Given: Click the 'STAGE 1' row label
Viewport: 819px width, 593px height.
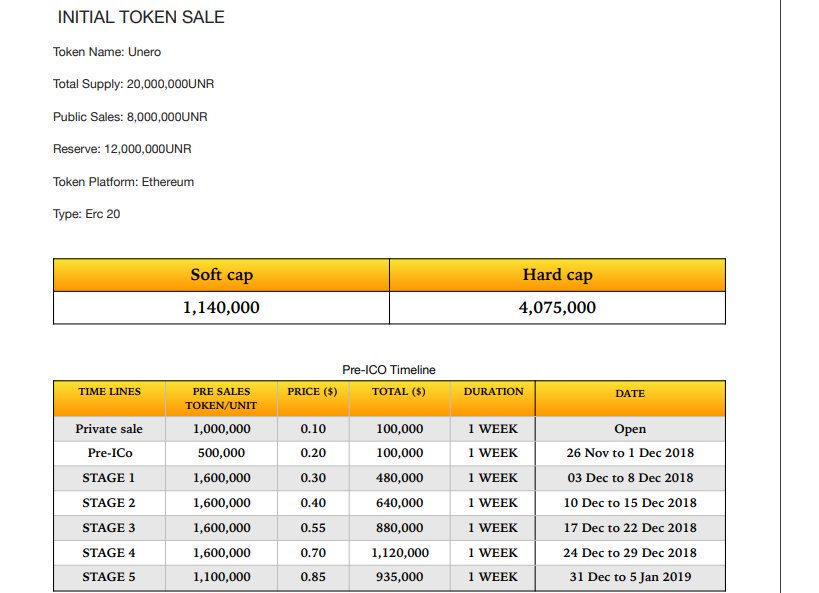Looking at the screenshot, I should tap(109, 478).
